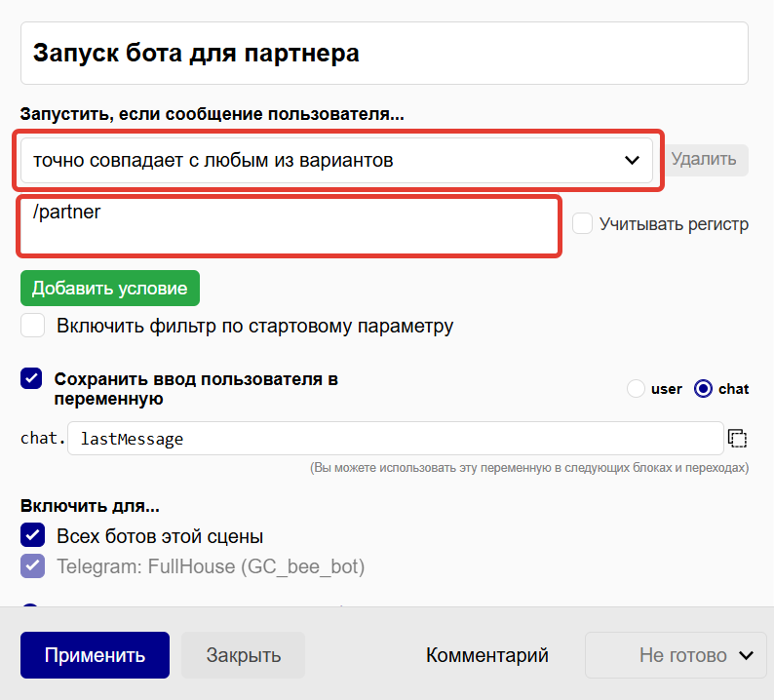Viewport: 774px width, 700px height.
Task: Uncheck Сохранить ввод пользователя в переменную
Action: tap(31, 378)
